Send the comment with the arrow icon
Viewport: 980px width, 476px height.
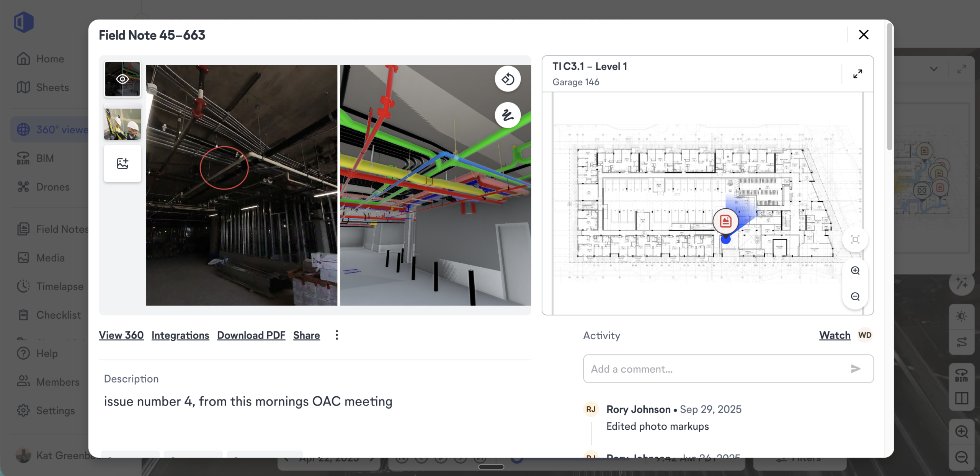tap(856, 369)
